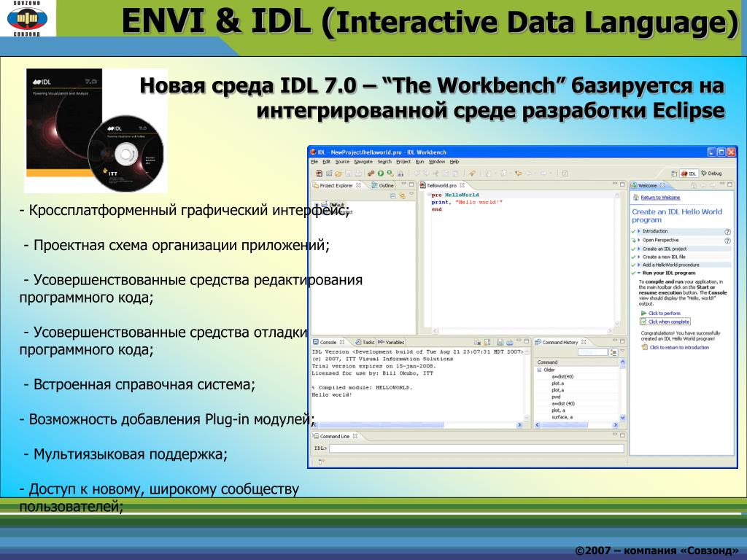Click the IDL> command input field

tap(476, 448)
